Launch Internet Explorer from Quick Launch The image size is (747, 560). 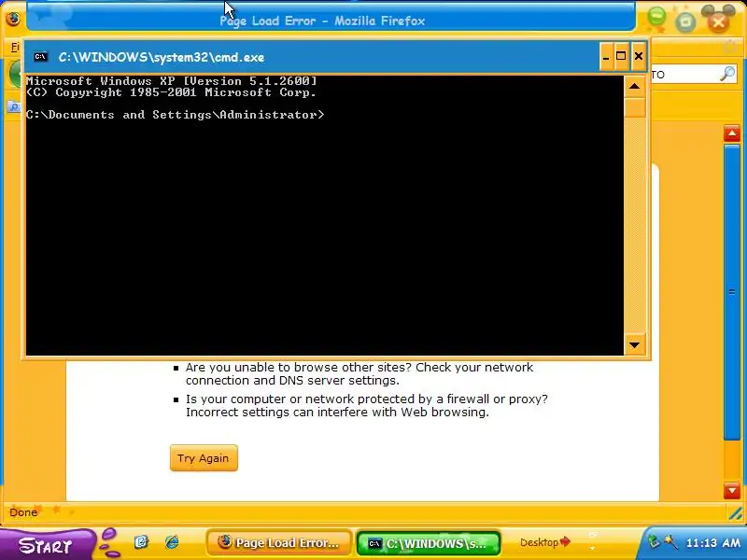(172, 542)
